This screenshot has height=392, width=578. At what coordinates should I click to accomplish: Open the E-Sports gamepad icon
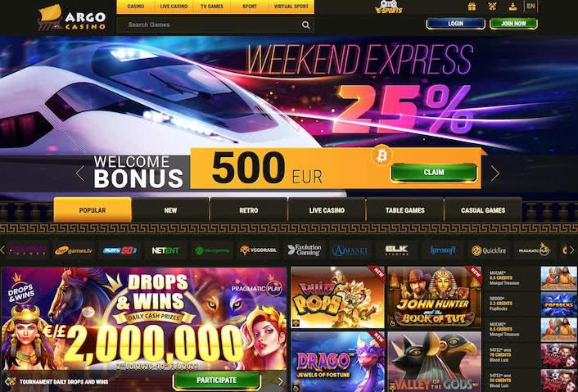coord(388,7)
